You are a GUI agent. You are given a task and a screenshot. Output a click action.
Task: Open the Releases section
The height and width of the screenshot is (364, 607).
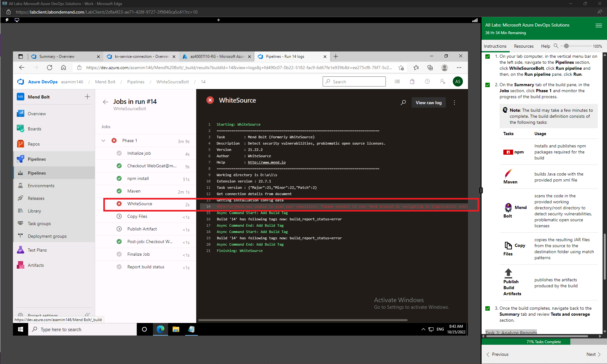[35, 198]
